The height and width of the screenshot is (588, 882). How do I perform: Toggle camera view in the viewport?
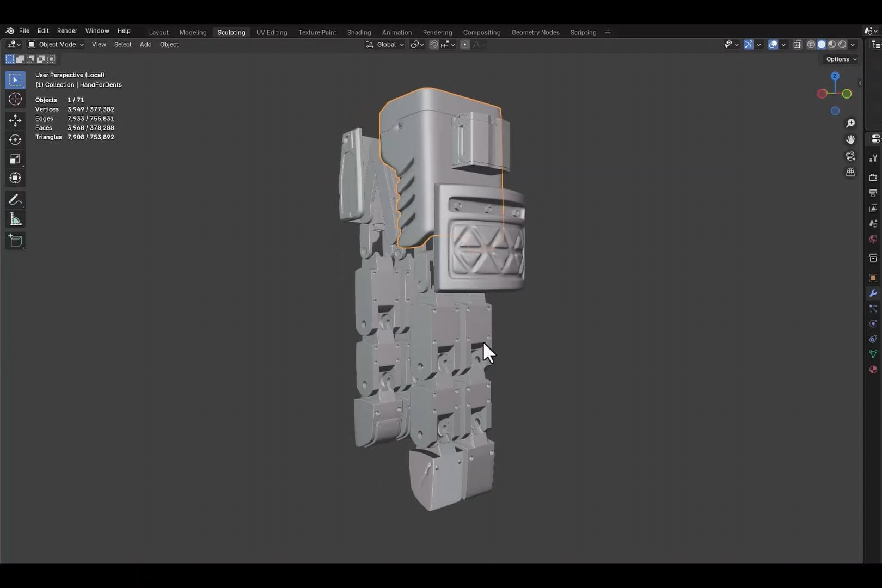(x=850, y=156)
